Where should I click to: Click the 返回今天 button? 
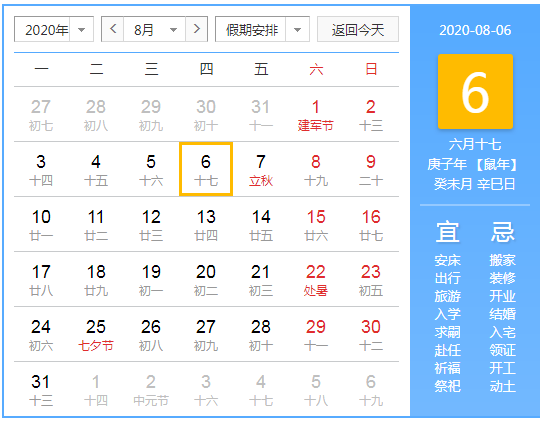[x=358, y=29]
